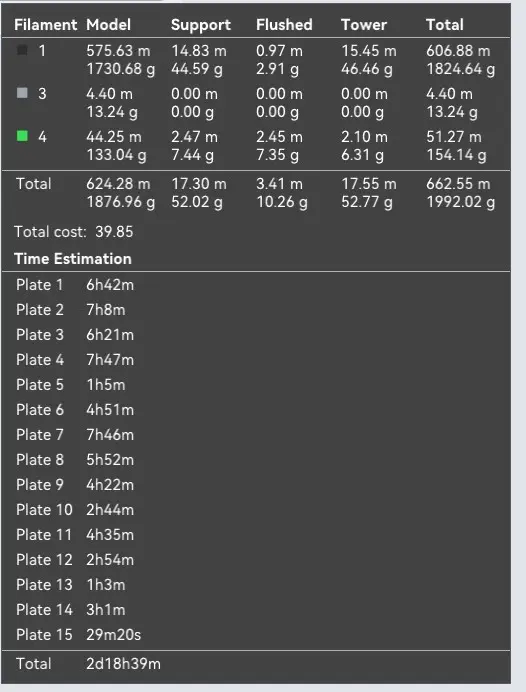Select the Plate 1 time estimate row
This screenshot has height=692, width=526.
256,285
